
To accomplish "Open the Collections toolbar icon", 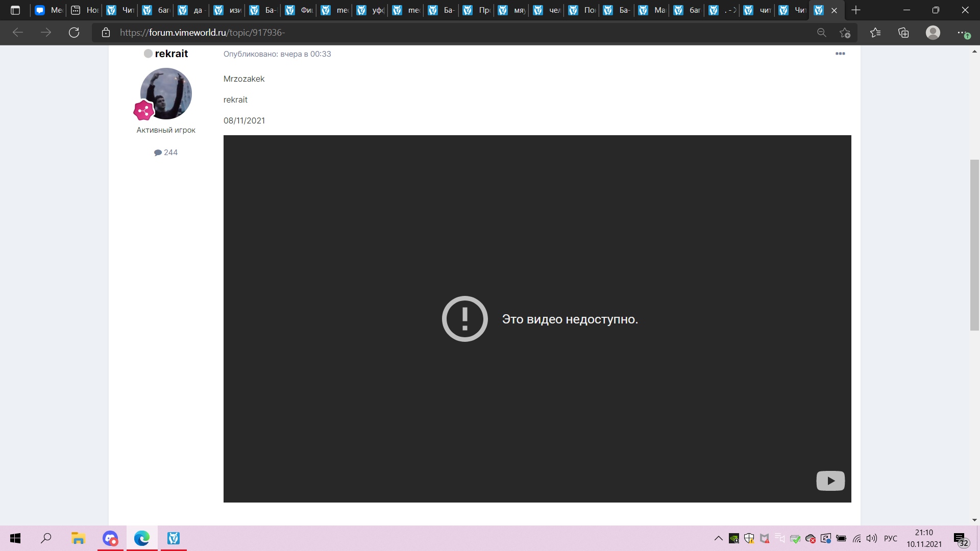I will coord(903,33).
